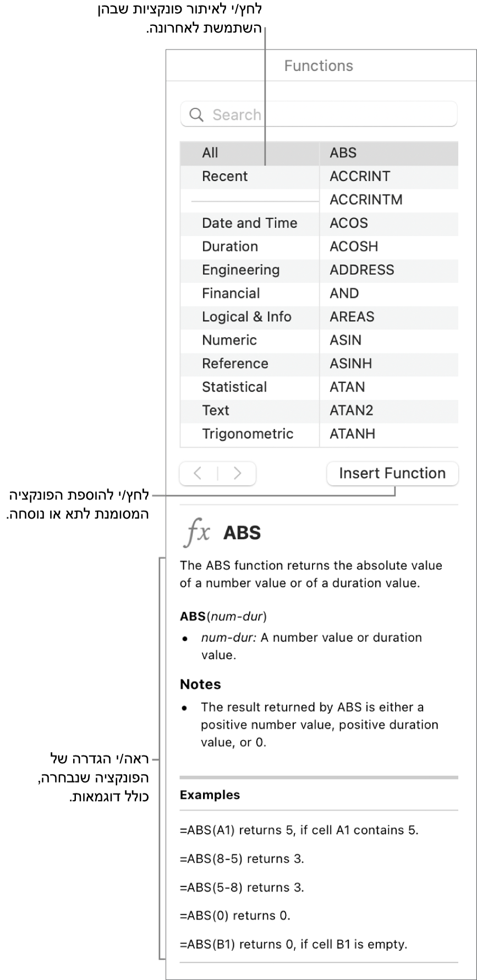
Task: Open the Recent functions category
Action: point(224,176)
